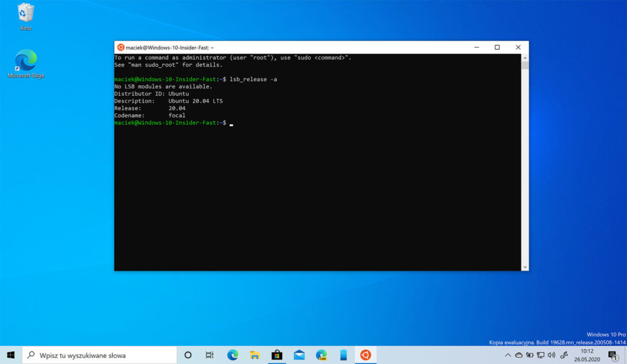Click the Ubuntu logo in terminal title bar

120,47
